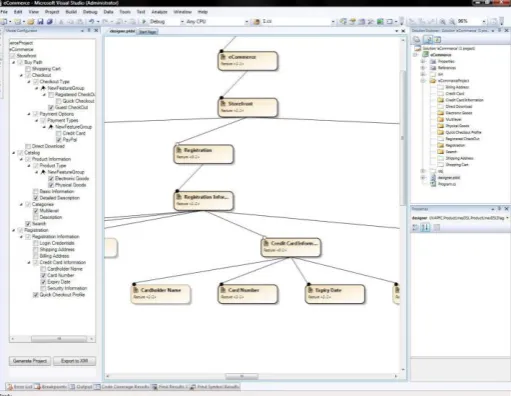Click the designer.pfdsl file icon in Solution Explorer
This screenshot has height=396, width=511.
tap(433, 178)
